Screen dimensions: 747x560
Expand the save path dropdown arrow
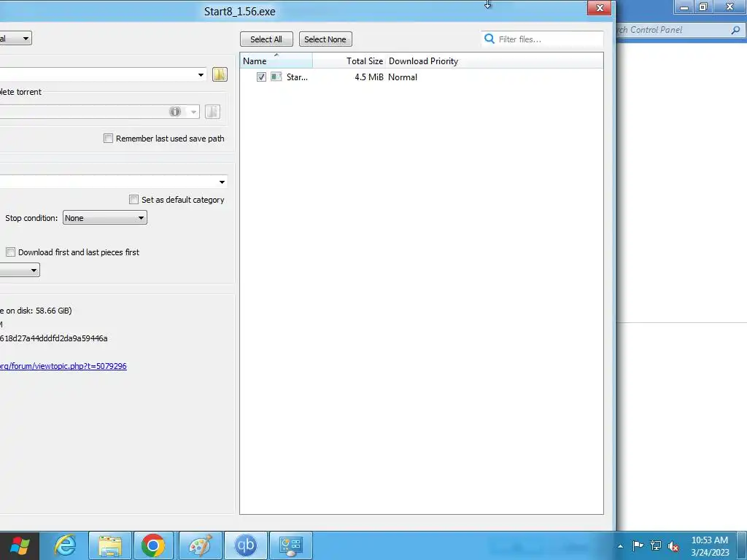pyautogui.click(x=201, y=75)
